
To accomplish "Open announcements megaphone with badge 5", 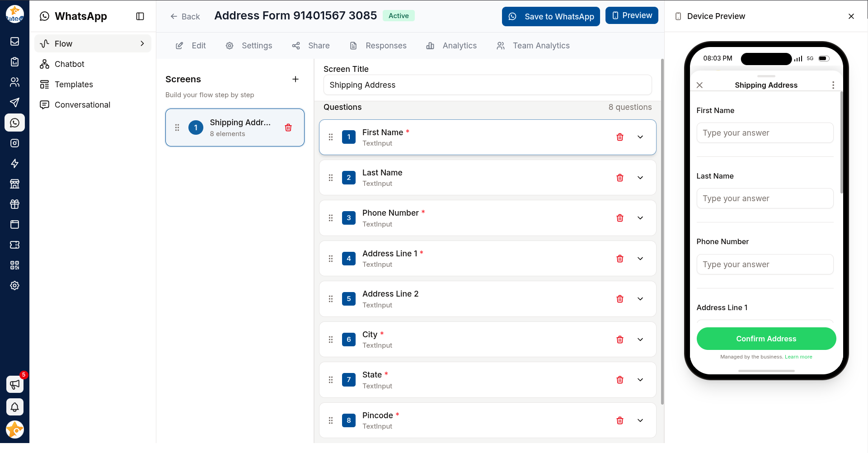I will pos(14,384).
